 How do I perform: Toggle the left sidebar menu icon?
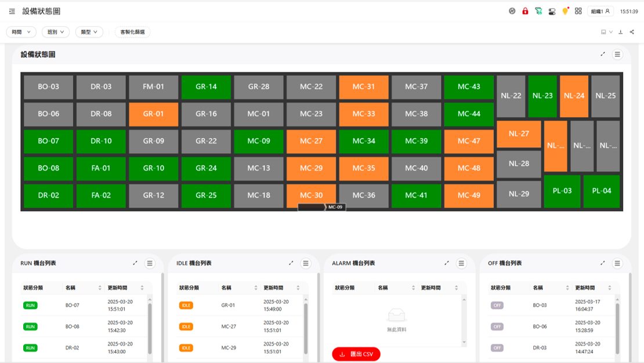coord(12,11)
